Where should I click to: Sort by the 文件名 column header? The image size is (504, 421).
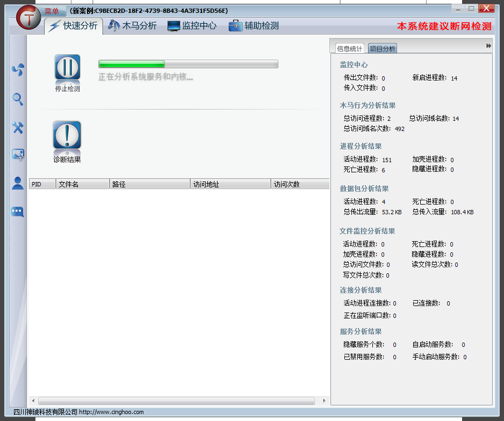pos(83,184)
